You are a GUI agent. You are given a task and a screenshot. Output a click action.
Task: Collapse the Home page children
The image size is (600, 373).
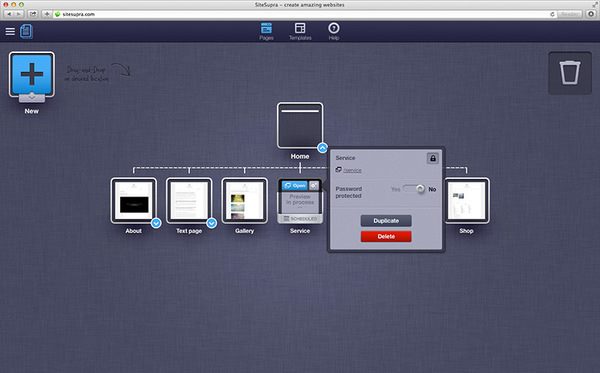pos(323,148)
